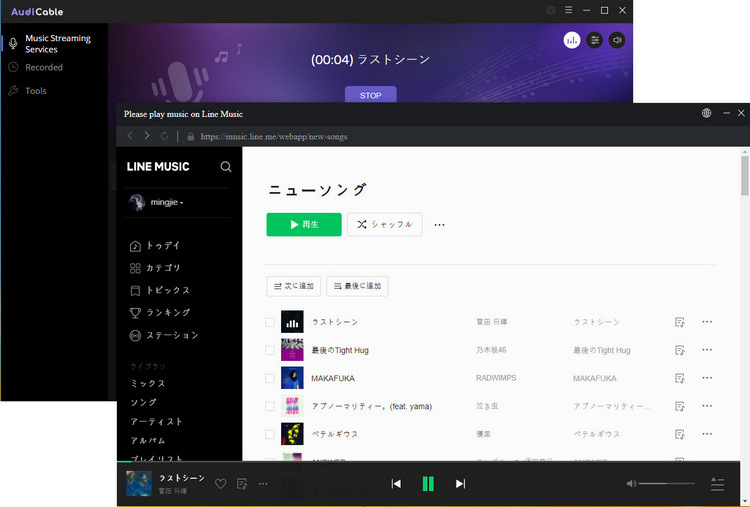750x507 pixels.
Task: Open Recorded section in AudiCable sidebar
Action: 44,67
